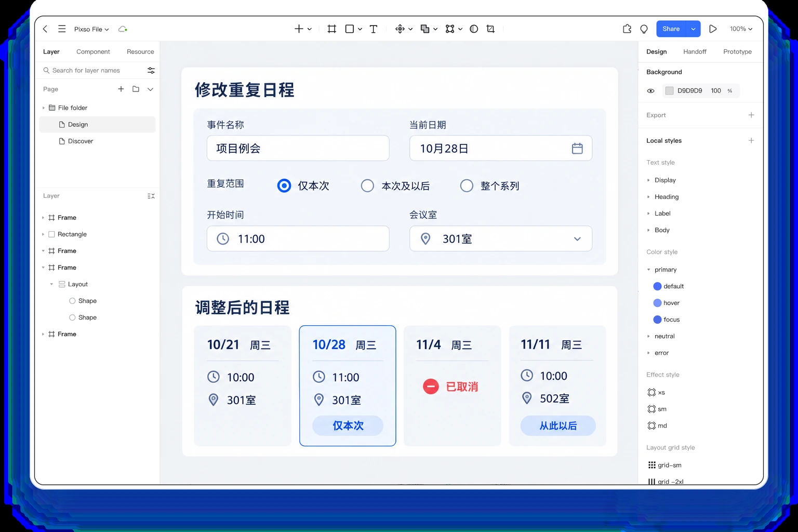Screen dimensions: 798x532
Task: Start presentation with the play icon
Action: (713, 29)
